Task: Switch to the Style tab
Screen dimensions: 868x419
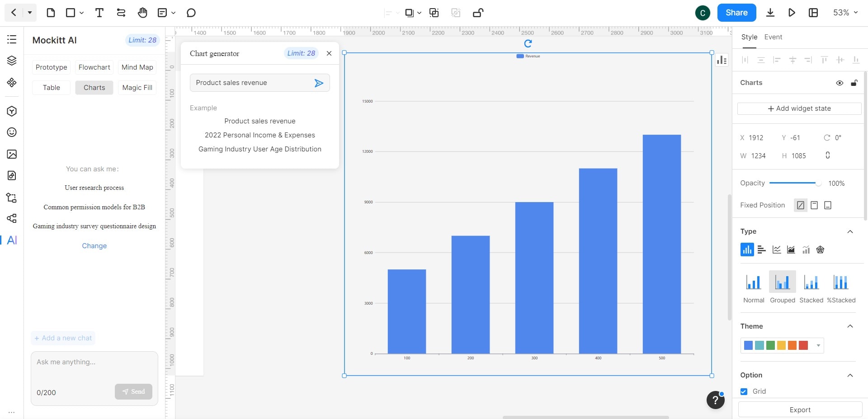Action: [749, 37]
